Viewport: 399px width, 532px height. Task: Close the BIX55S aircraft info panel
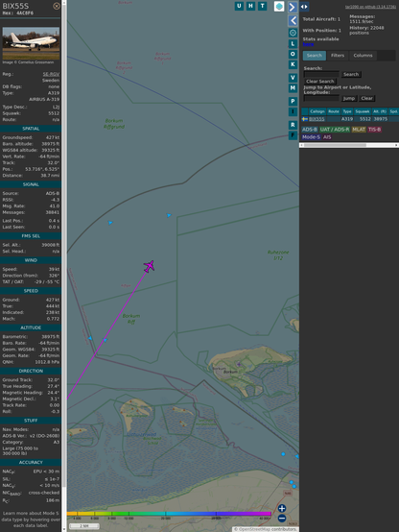click(x=57, y=6)
